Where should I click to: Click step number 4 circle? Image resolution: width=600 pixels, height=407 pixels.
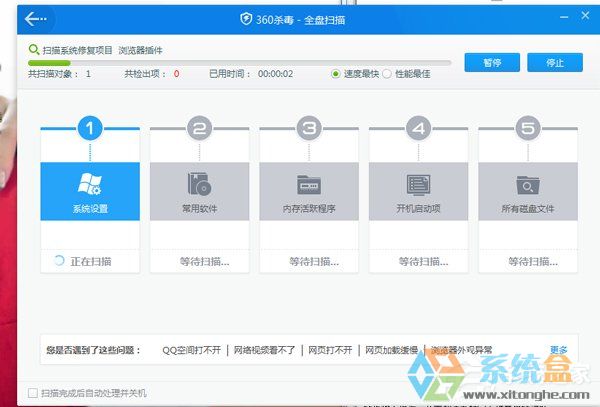click(418, 128)
